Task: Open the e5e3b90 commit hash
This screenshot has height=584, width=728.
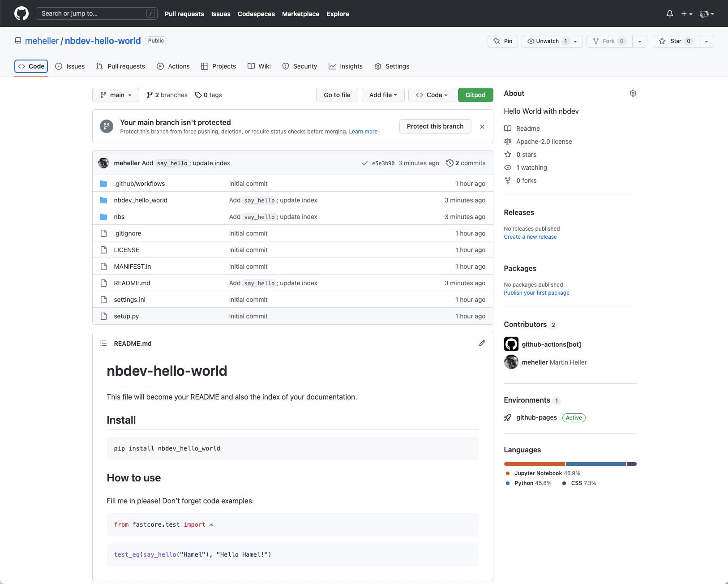Action: pyautogui.click(x=383, y=163)
